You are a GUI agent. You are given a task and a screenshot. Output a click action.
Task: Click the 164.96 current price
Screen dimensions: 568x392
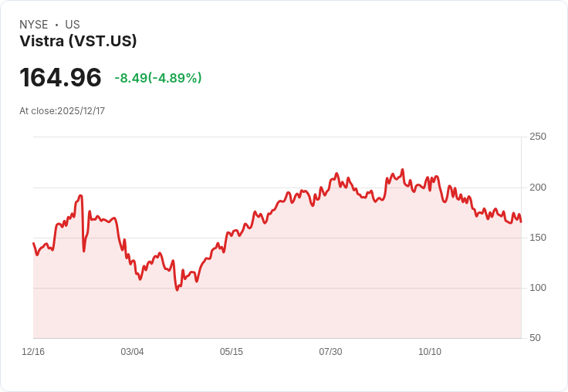click(60, 77)
